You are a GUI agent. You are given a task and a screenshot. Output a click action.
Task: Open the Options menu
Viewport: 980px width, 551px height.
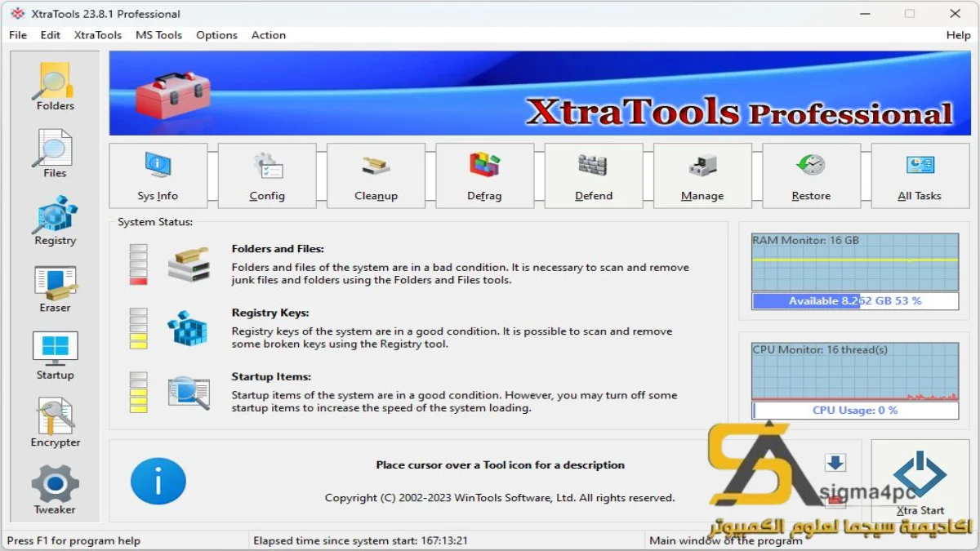217,35
